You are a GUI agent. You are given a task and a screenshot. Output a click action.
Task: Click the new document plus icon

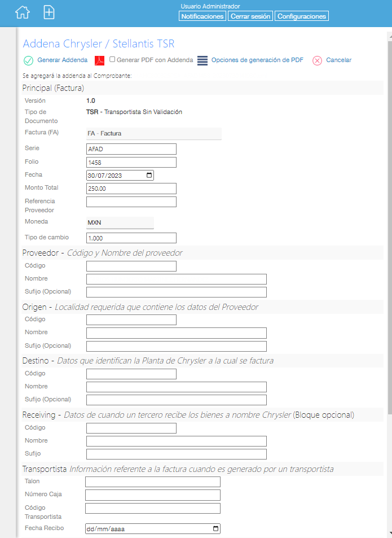coord(49,12)
